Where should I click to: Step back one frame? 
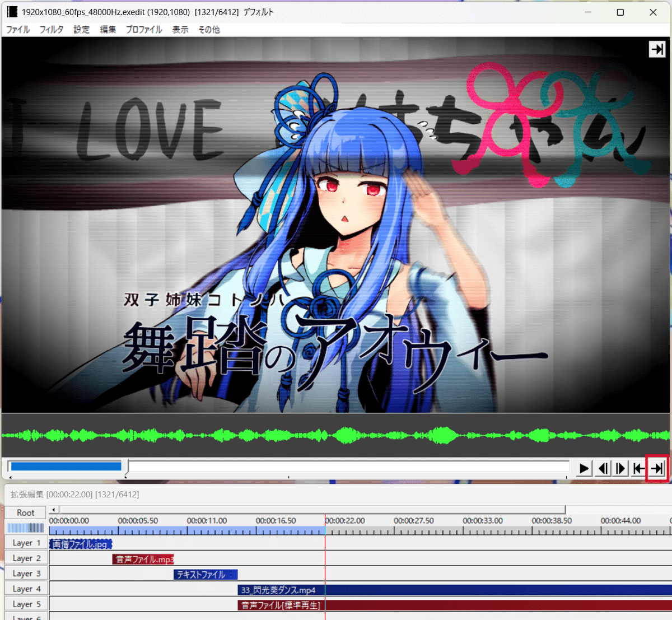click(603, 468)
